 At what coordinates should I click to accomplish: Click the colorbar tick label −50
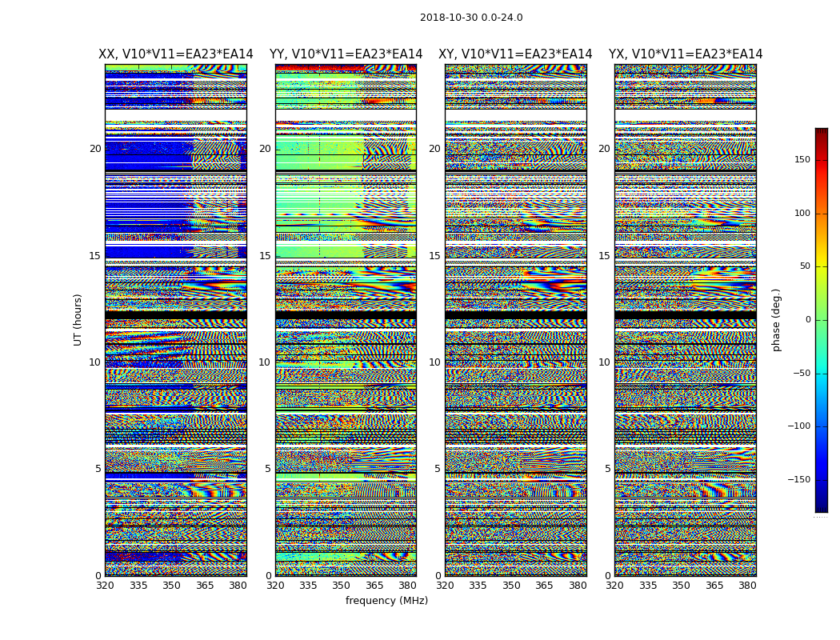click(802, 373)
